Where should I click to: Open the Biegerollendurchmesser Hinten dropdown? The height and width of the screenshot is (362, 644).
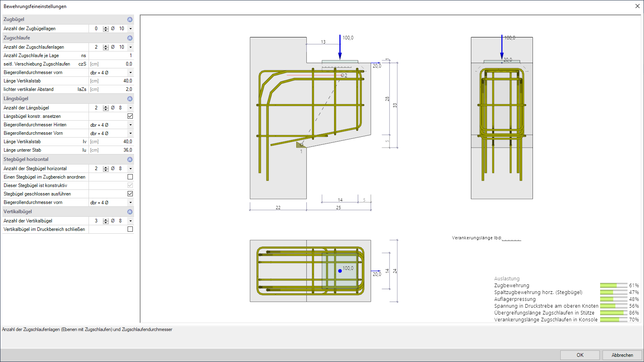130,125
